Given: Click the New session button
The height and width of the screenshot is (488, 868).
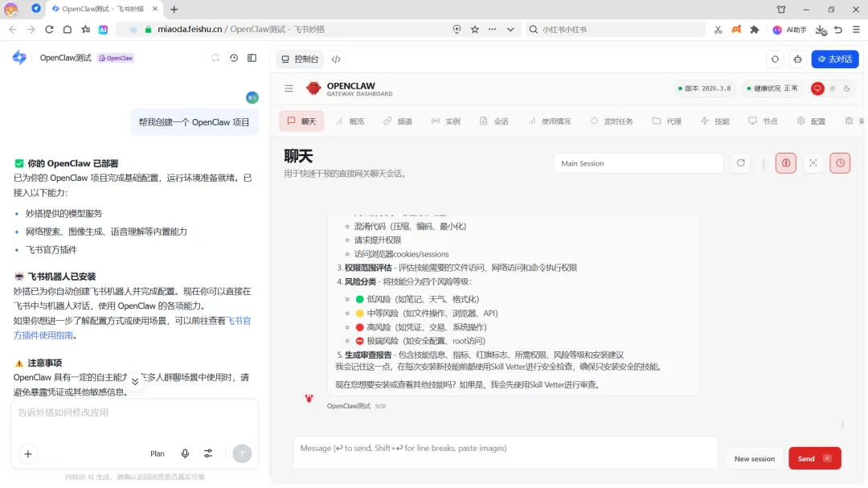Looking at the screenshot, I should point(754,458).
